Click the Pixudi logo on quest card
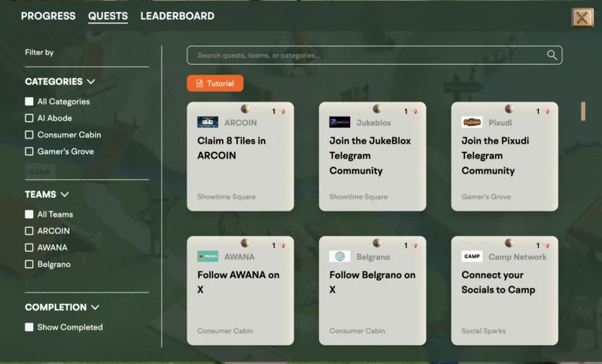The image size is (602, 364). 472,123
